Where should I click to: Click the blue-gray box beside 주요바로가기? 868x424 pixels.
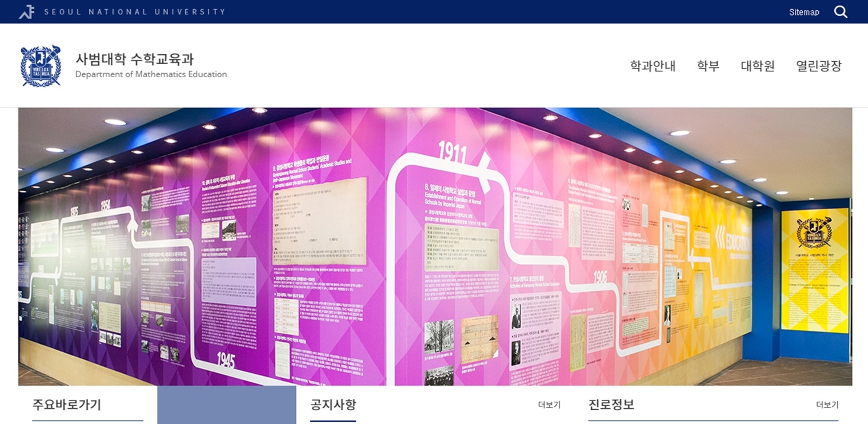click(x=226, y=405)
